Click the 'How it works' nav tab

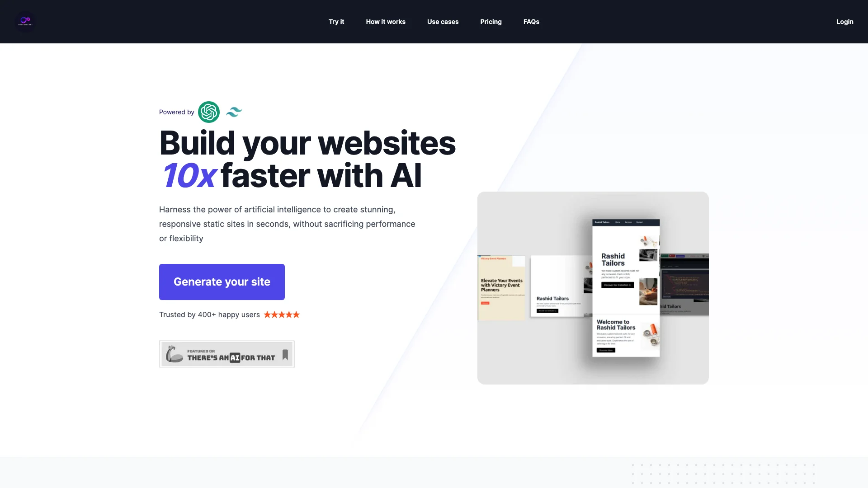pyautogui.click(x=386, y=21)
